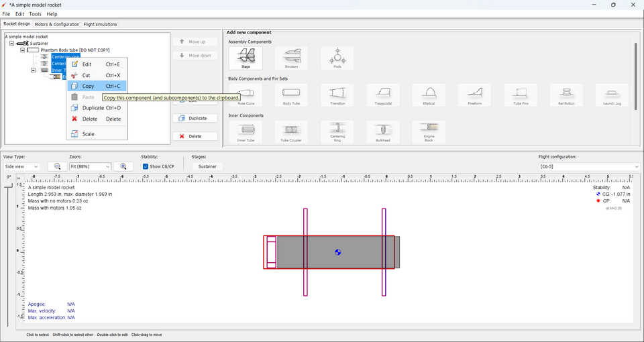Add a Centering Ring component

(x=337, y=132)
